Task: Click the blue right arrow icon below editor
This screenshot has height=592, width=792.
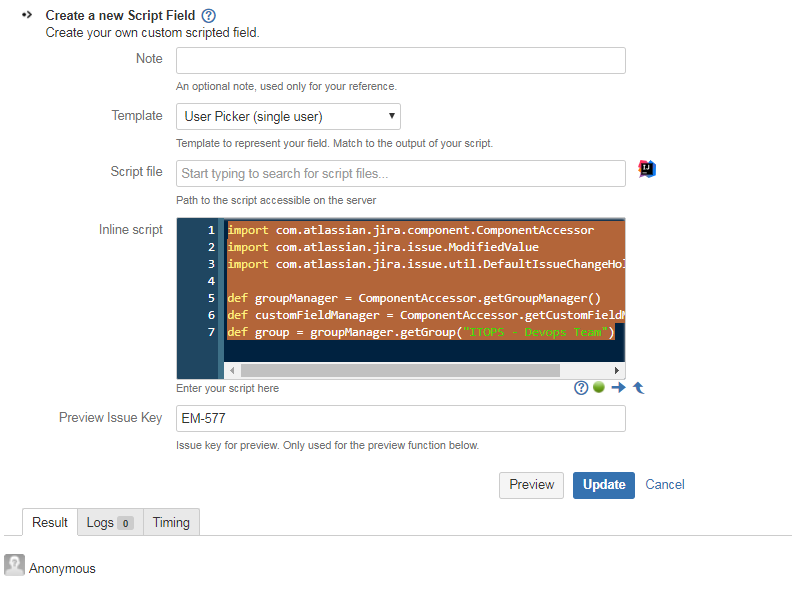Action: 618,387
